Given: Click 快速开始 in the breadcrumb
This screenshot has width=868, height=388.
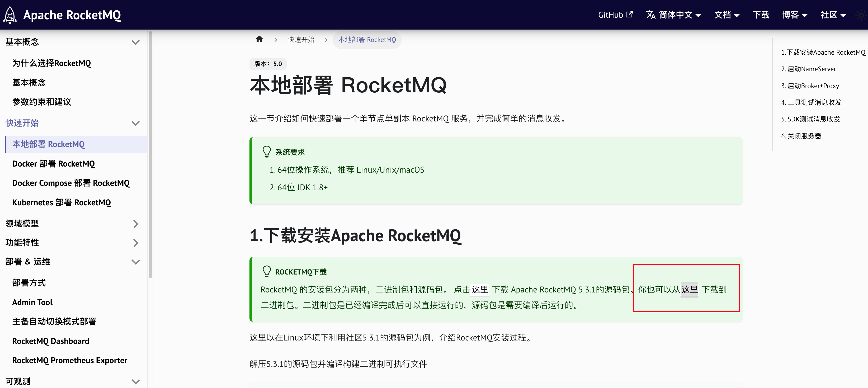Looking at the screenshot, I should pyautogui.click(x=301, y=39).
